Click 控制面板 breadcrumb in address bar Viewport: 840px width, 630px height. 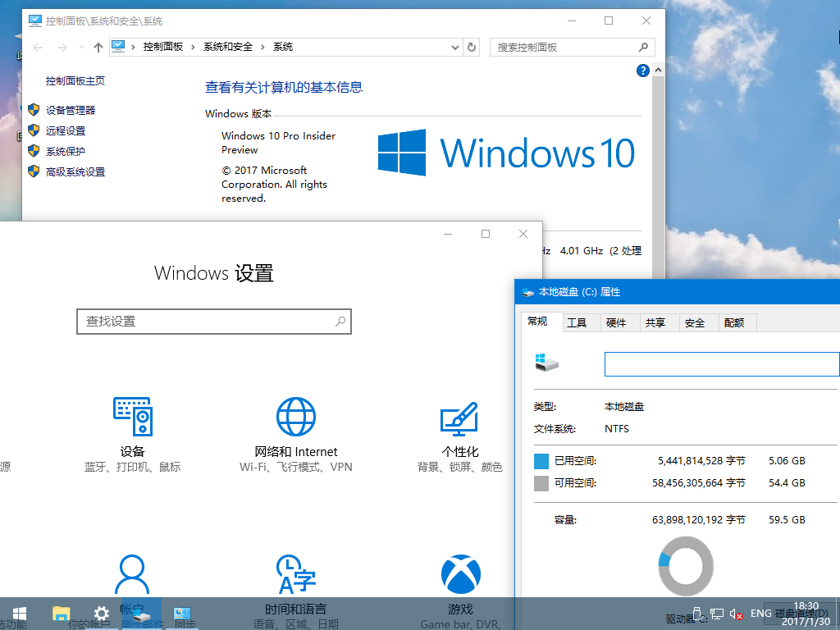163,47
